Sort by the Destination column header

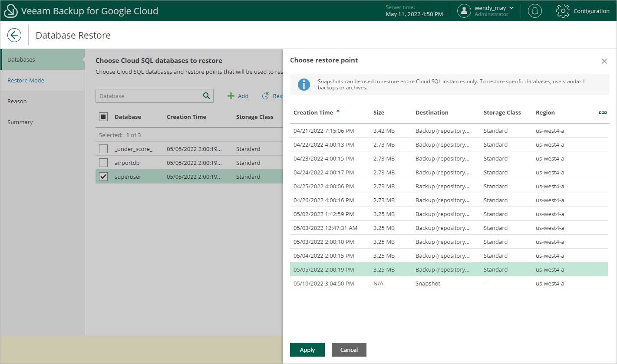(x=432, y=112)
